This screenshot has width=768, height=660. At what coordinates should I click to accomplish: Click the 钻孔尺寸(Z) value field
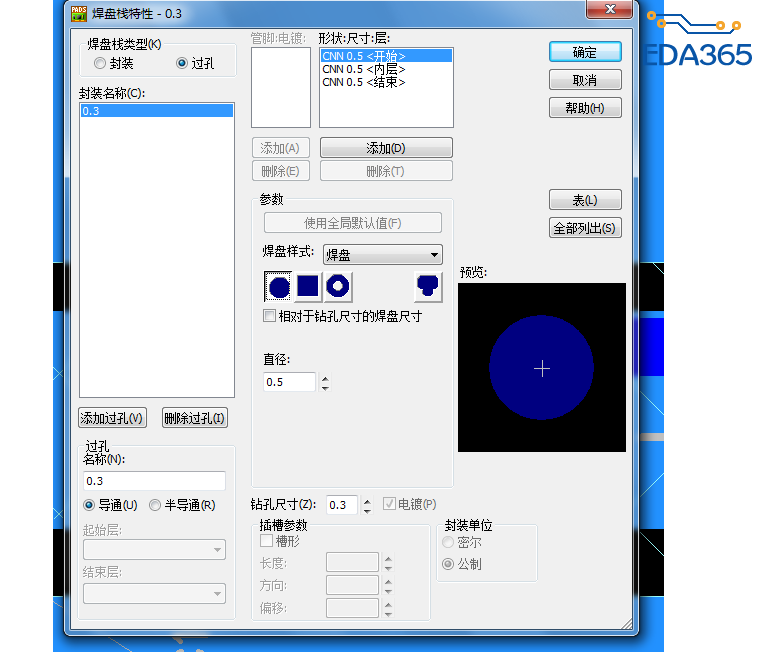tap(341, 505)
